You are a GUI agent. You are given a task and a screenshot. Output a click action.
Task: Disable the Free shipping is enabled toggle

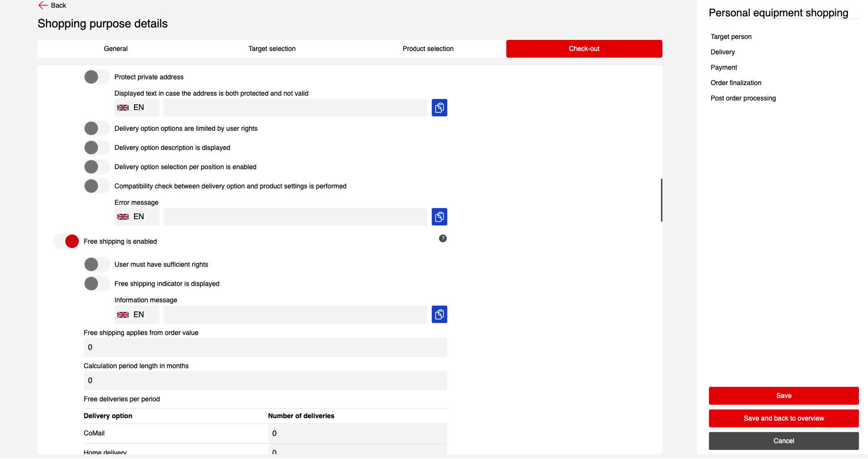pos(66,241)
